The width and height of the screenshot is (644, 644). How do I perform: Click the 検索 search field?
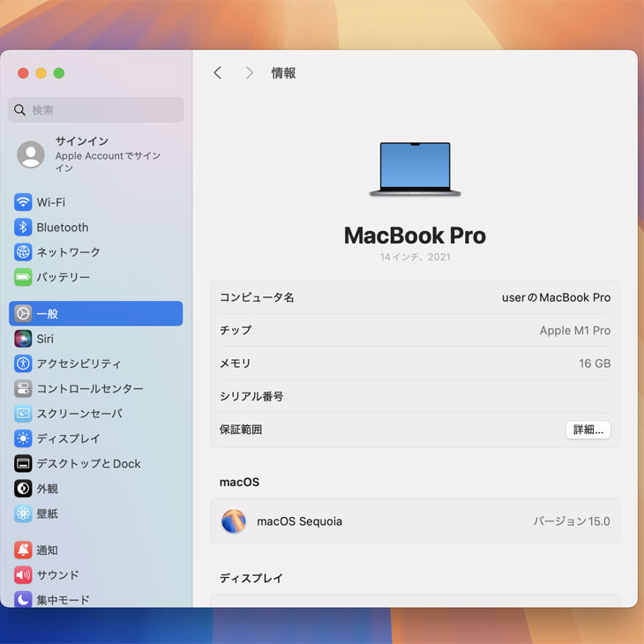(95, 109)
